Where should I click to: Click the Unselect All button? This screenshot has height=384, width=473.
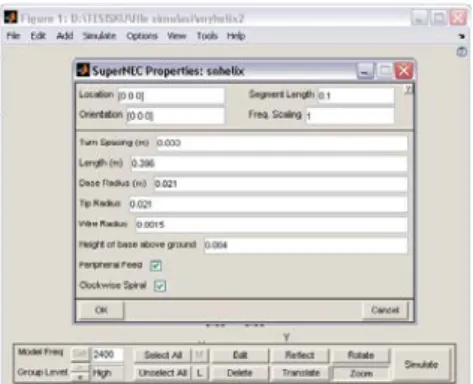pos(163,373)
